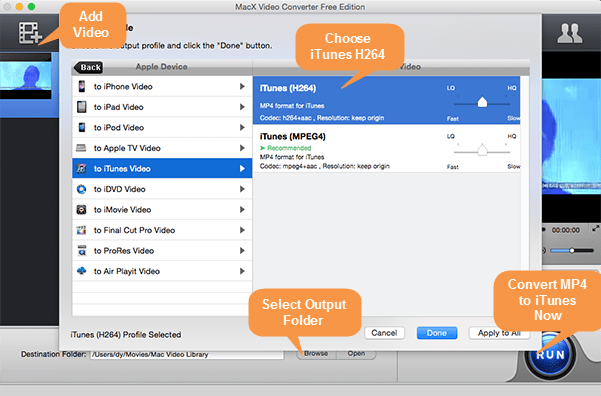Click the ProRes Video icon

tap(82, 251)
